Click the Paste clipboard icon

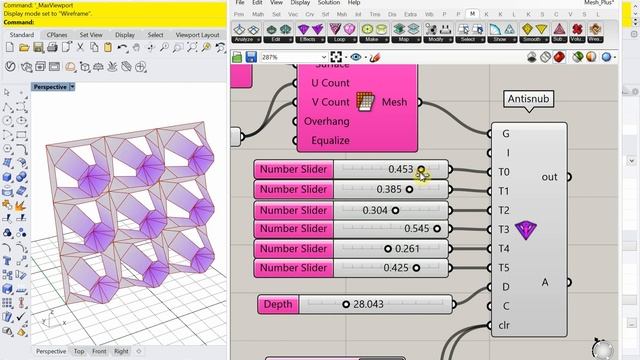click(108, 48)
